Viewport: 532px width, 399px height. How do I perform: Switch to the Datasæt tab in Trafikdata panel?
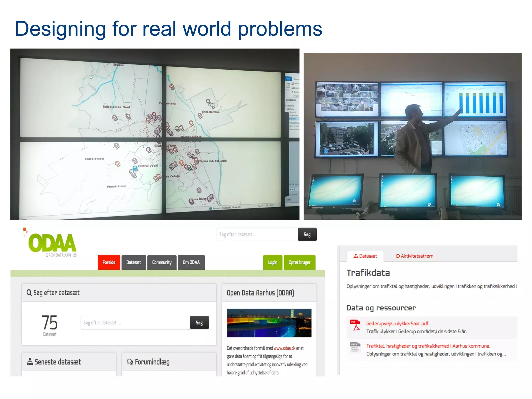365,256
